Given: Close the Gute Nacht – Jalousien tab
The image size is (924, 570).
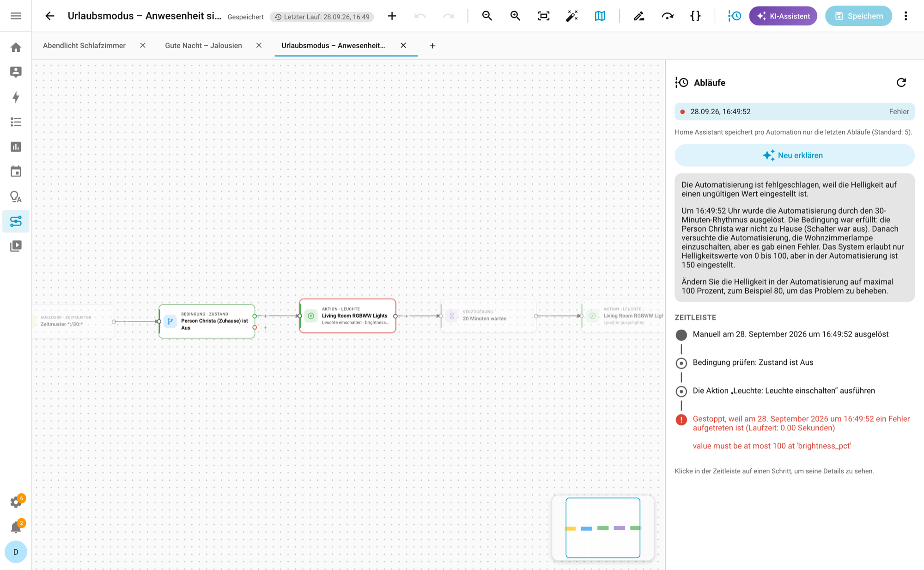Looking at the screenshot, I should (259, 45).
